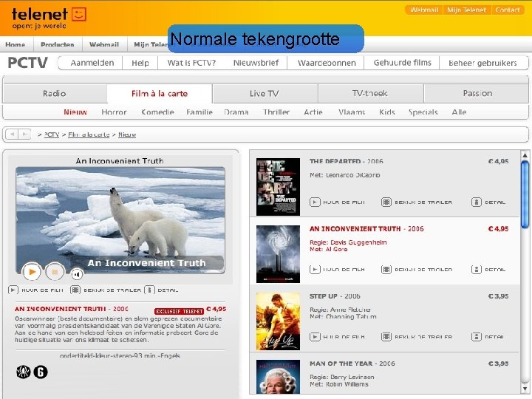Open Detail icon for The Departed

coord(477,202)
